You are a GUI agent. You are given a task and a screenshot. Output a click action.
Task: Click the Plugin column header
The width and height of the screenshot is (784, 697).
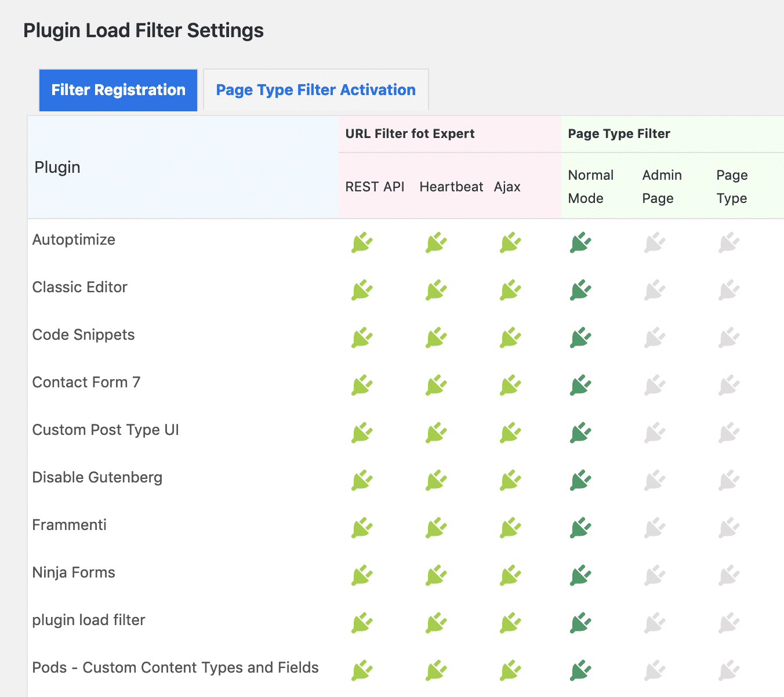pos(56,167)
